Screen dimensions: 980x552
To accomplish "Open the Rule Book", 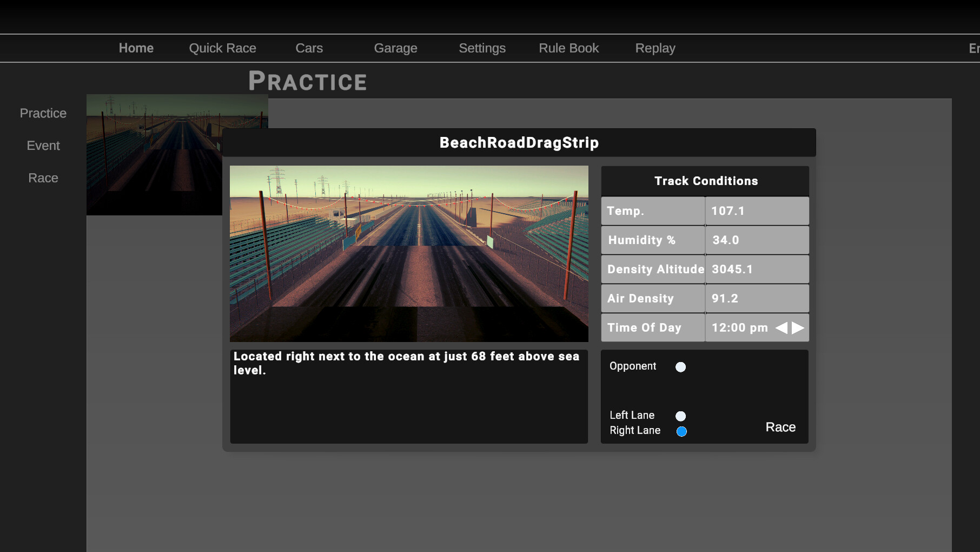I will pyautogui.click(x=568, y=48).
